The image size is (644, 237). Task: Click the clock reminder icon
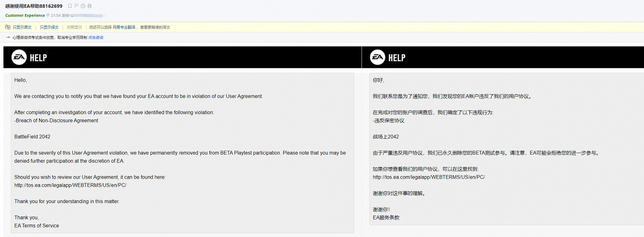point(82,6)
